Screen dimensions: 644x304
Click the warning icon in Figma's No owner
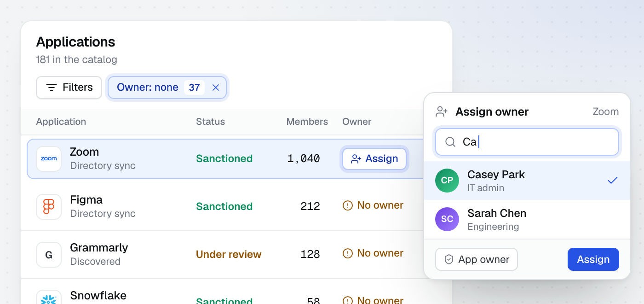pos(348,205)
